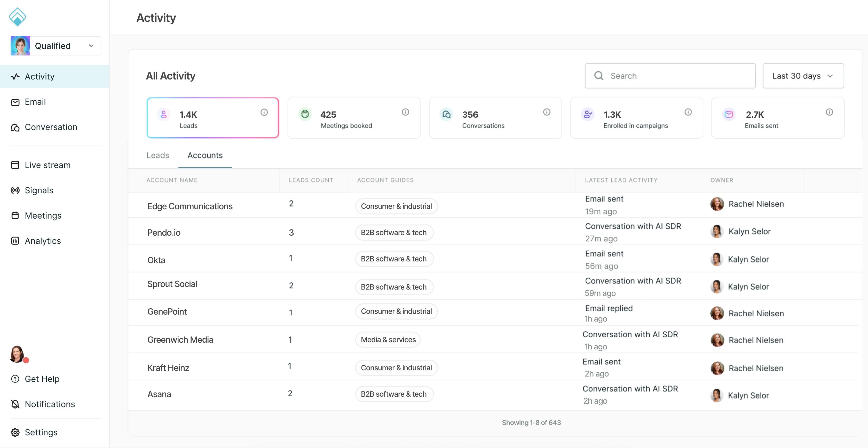
Task: Open Meetings in the sidebar
Action: [x=36, y=215]
